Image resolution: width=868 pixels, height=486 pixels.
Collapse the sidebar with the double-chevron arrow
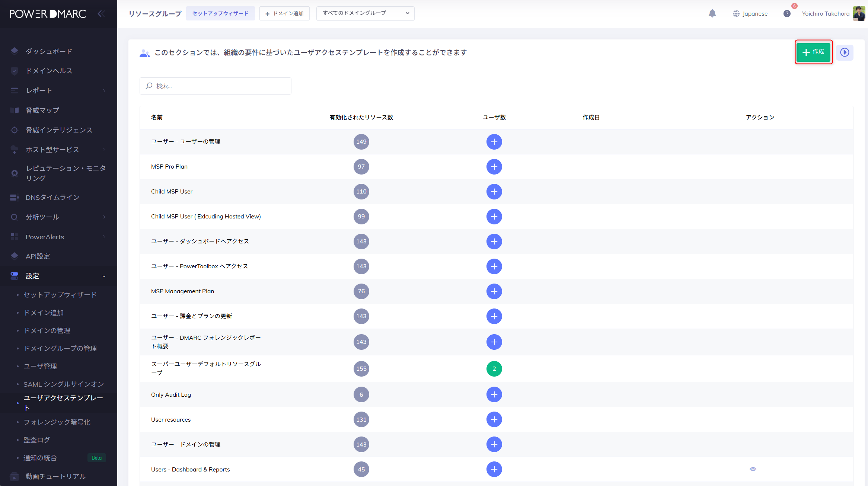pos(100,13)
